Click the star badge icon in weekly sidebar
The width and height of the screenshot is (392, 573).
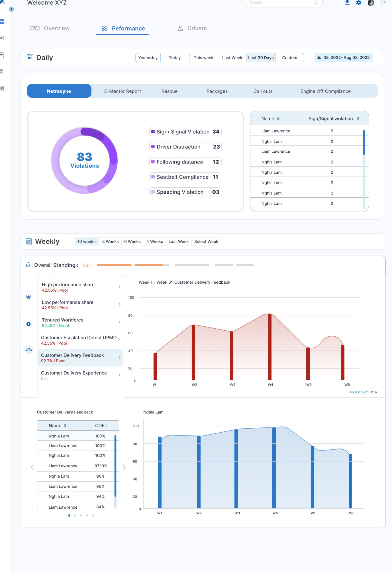pyautogui.click(x=28, y=324)
